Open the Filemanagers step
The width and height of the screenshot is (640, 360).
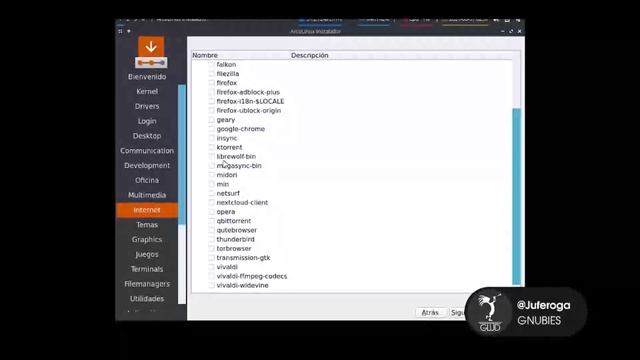(147, 284)
